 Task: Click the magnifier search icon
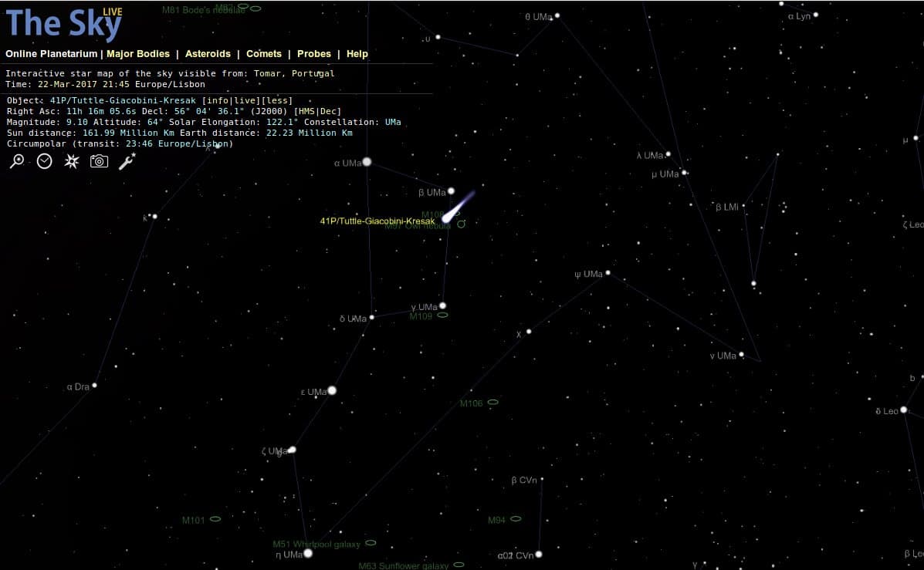17,160
